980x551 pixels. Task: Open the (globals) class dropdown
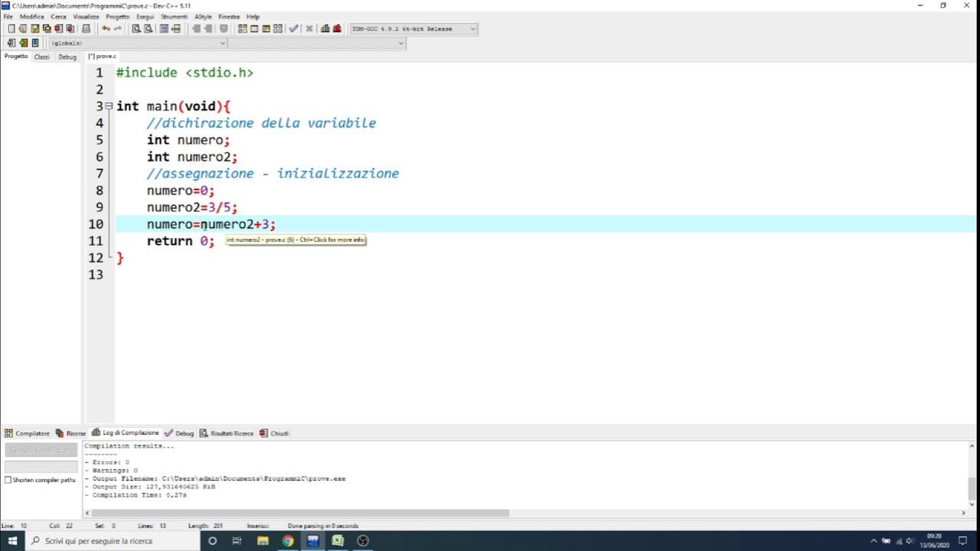click(138, 43)
